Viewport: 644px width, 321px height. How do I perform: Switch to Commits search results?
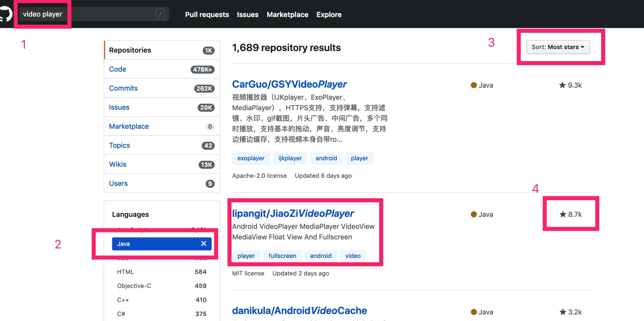coord(123,88)
